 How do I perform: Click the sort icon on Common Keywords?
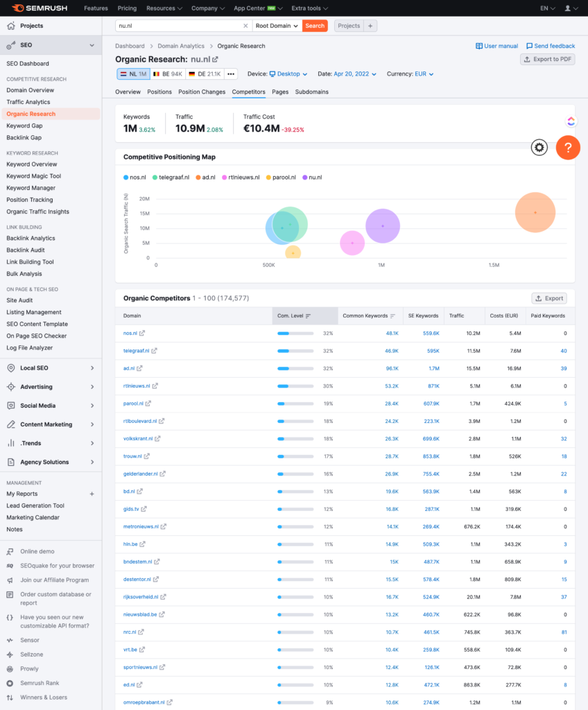(392, 316)
